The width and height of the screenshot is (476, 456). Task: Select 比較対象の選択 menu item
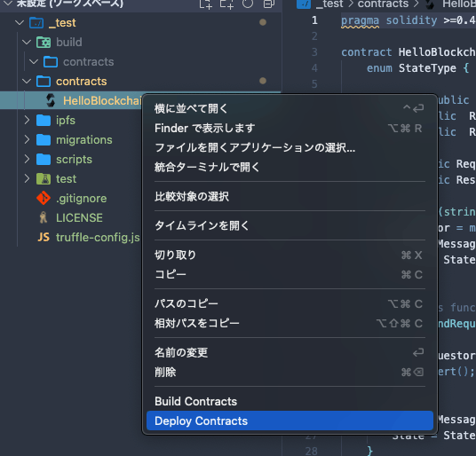290,196
